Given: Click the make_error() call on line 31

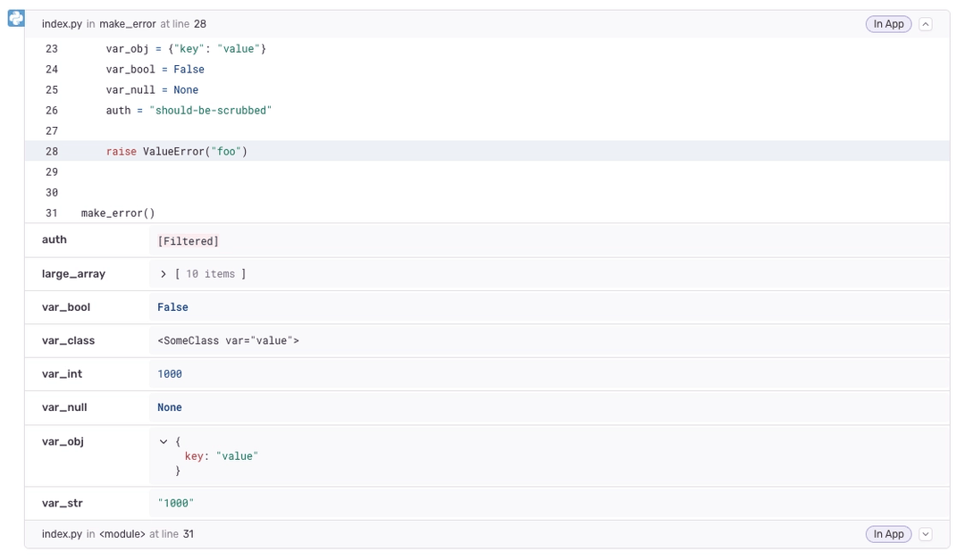Looking at the screenshot, I should point(118,213).
